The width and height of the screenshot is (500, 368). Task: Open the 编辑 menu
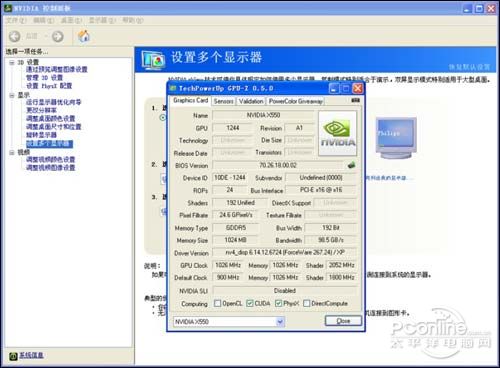tap(43, 21)
